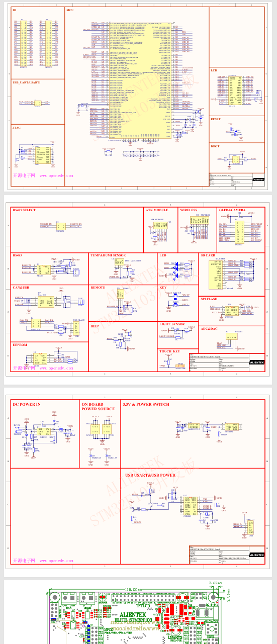Click the RESET circuit label
Image resolution: width=277 pixels, height=644 pixels.
[x=216, y=119]
